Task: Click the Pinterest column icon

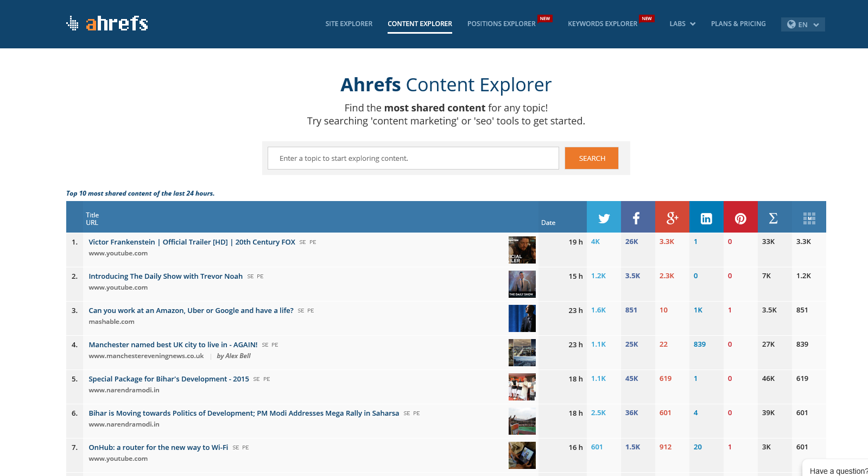Action: point(740,218)
